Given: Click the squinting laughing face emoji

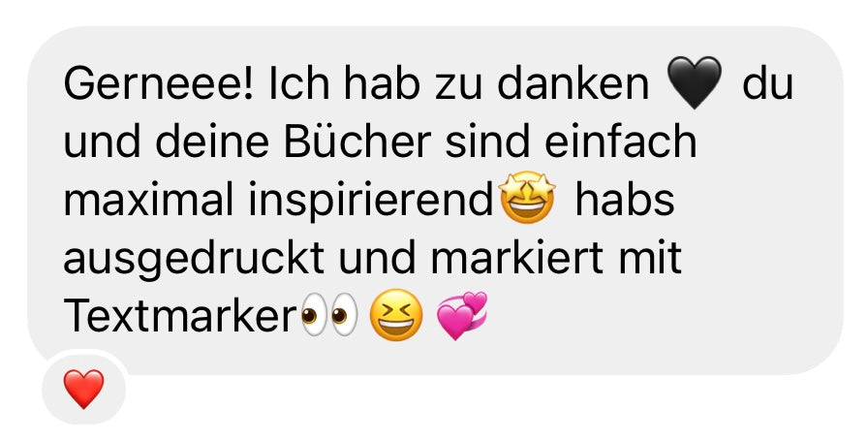Looking at the screenshot, I should 396,314.
